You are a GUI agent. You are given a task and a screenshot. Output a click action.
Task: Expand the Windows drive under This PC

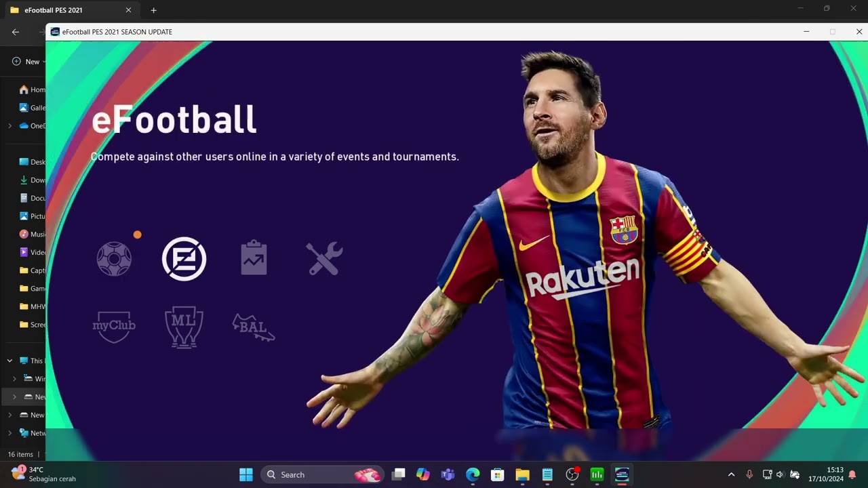tap(14, 379)
